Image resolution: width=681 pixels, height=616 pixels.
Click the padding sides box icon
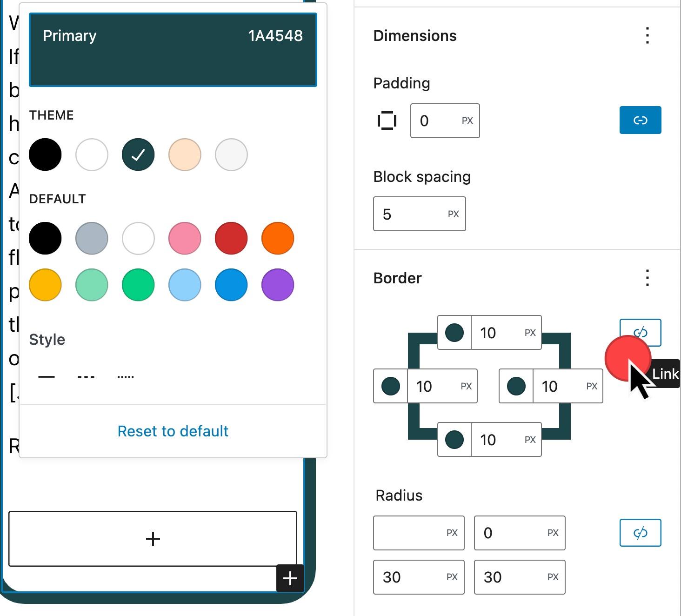387,121
